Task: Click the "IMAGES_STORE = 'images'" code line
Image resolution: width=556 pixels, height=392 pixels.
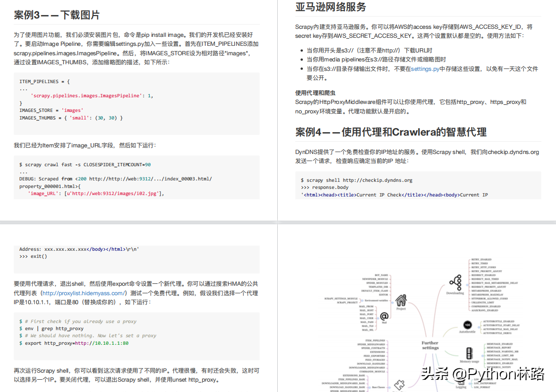Action: pos(51,110)
